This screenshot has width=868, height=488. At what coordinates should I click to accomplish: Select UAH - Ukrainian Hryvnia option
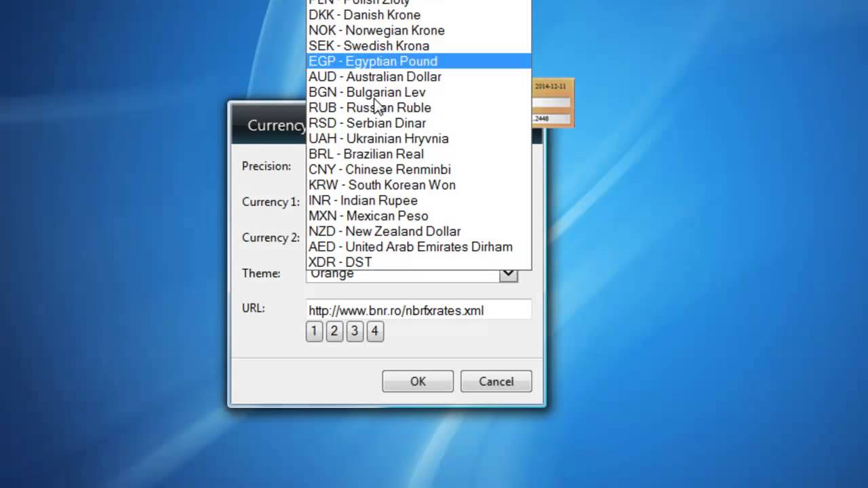click(x=418, y=138)
